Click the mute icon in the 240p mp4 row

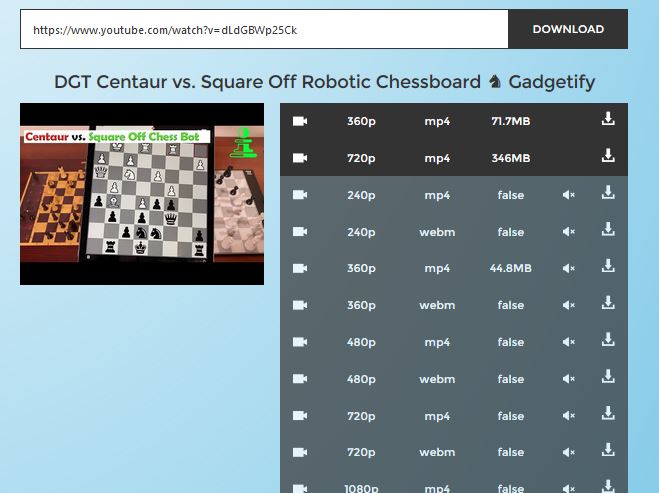click(569, 195)
